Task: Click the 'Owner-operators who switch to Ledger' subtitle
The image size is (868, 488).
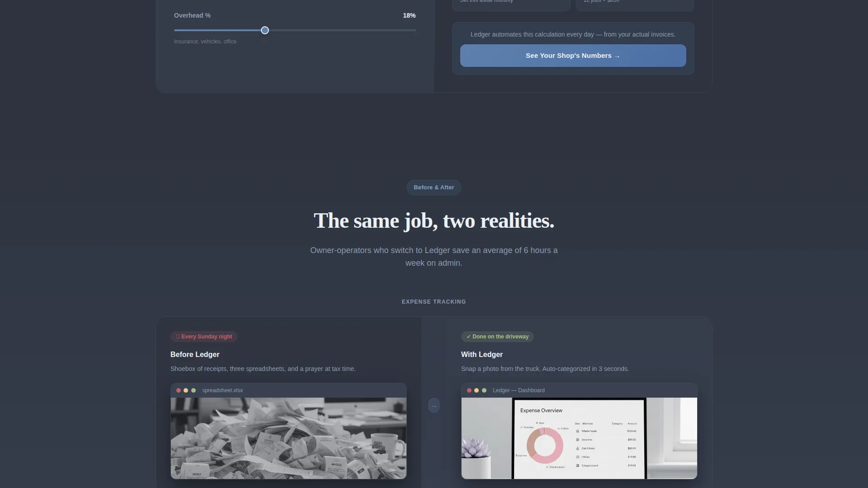Action: click(434, 257)
